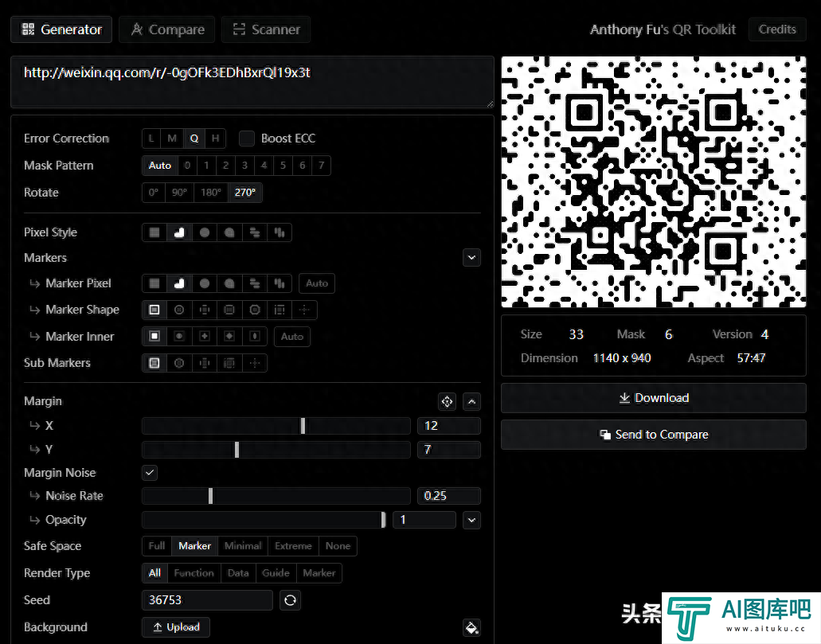Uncheck the Margin Noise checkbox

point(150,473)
